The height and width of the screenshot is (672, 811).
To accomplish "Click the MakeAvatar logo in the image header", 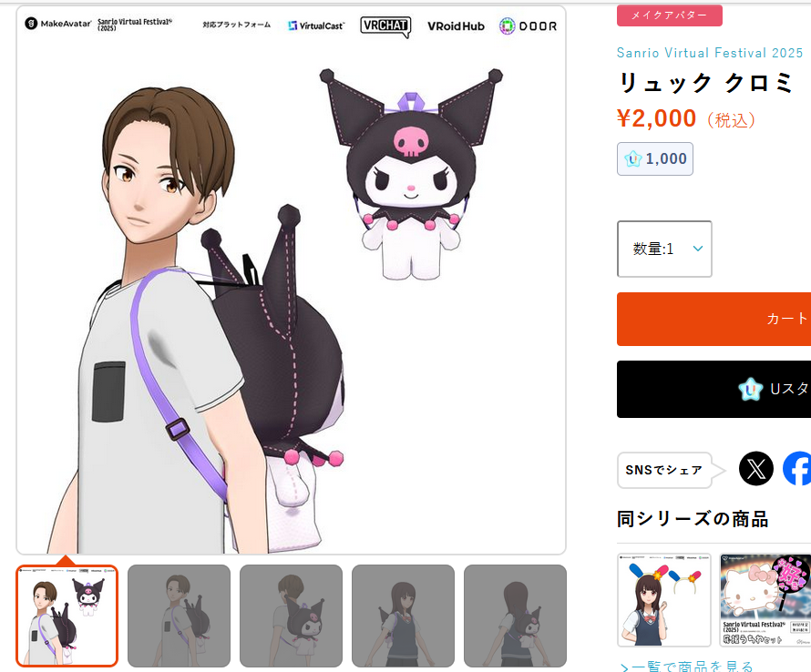I will point(58,24).
